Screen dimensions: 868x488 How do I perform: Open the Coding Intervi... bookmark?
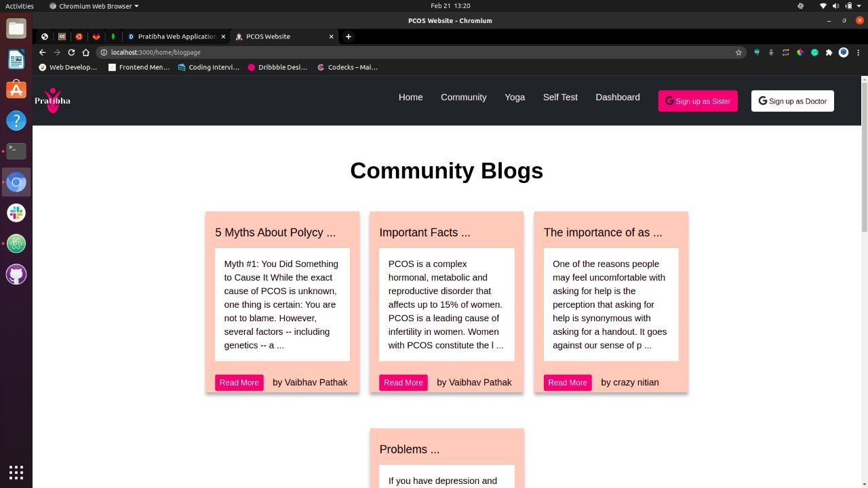[209, 67]
